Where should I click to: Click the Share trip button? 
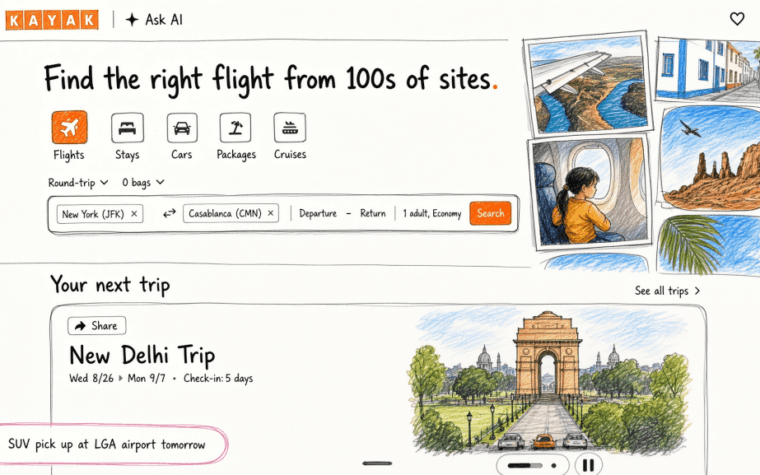[x=97, y=326]
